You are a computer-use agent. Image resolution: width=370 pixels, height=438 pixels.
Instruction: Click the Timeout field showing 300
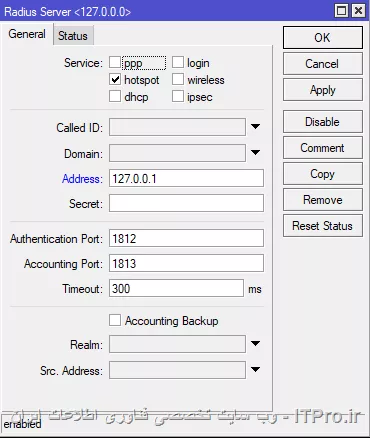176,288
